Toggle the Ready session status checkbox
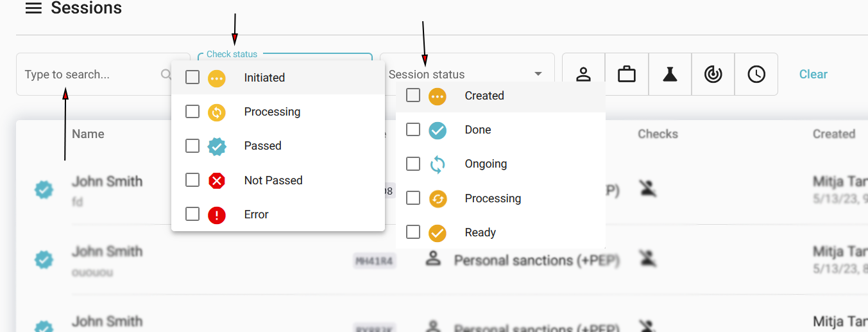The image size is (868, 332). [413, 232]
